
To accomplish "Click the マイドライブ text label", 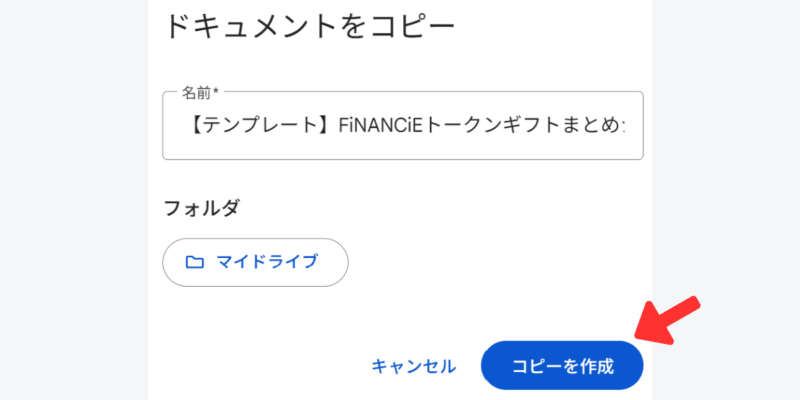I will tap(267, 262).
